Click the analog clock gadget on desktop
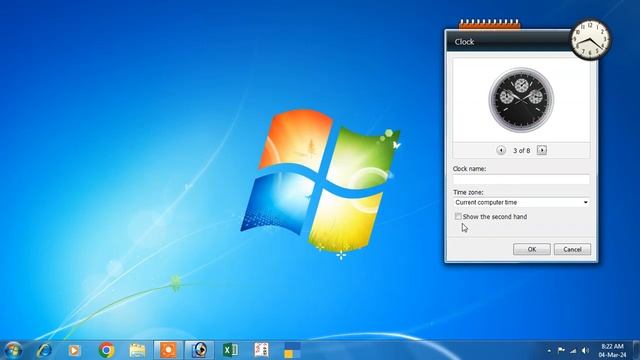640x360 pixels. click(x=590, y=39)
